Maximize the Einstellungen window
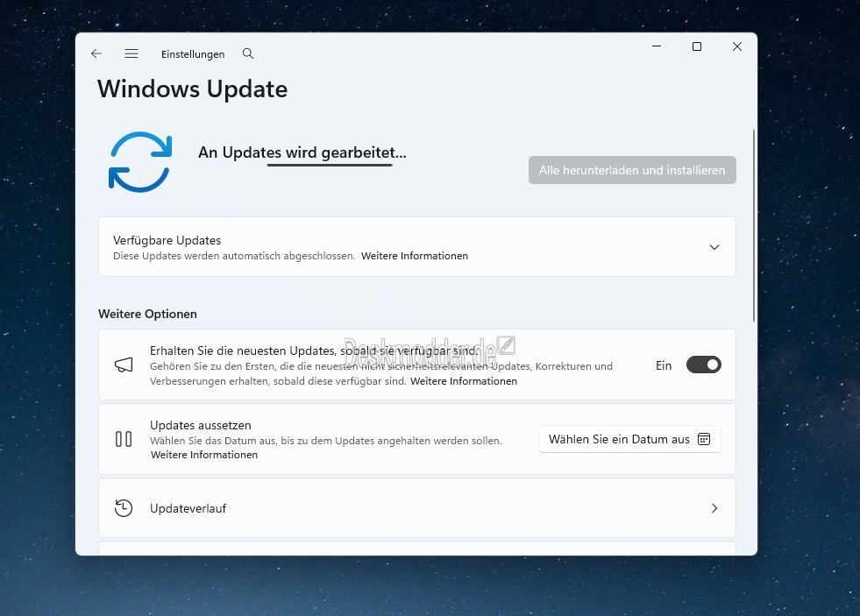The height and width of the screenshot is (616, 860). point(697,46)
